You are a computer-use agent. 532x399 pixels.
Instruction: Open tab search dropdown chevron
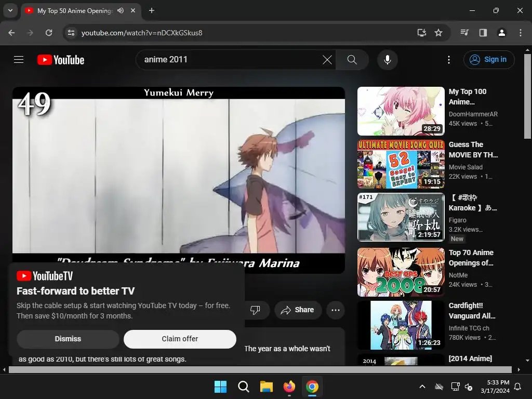[10, 10]
